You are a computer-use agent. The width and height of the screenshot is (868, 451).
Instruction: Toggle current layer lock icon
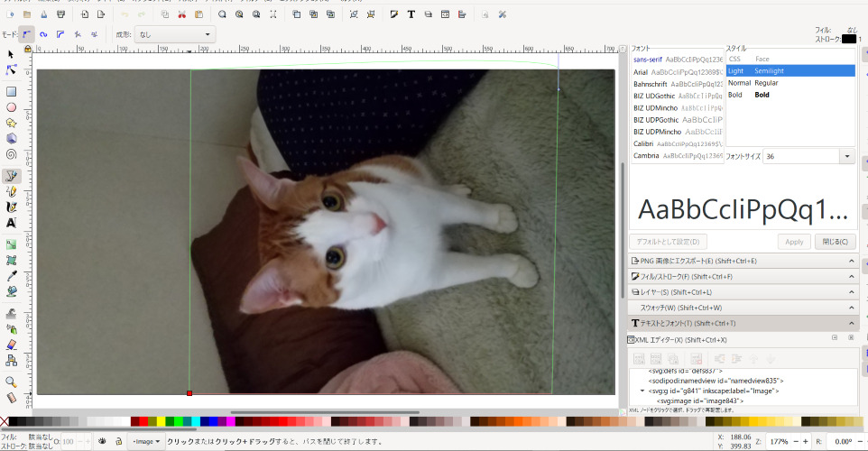click(x=118, y=441)
